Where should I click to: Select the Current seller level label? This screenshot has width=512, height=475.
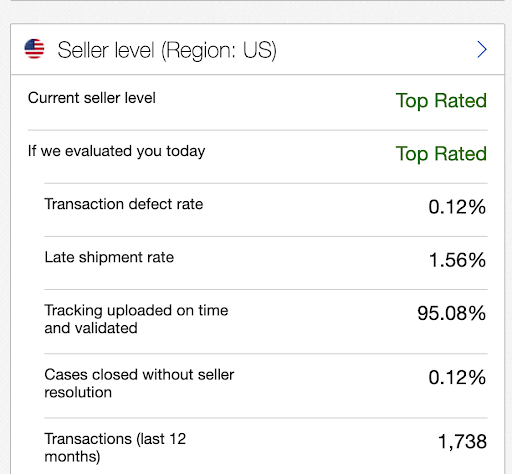click(92, 98)
